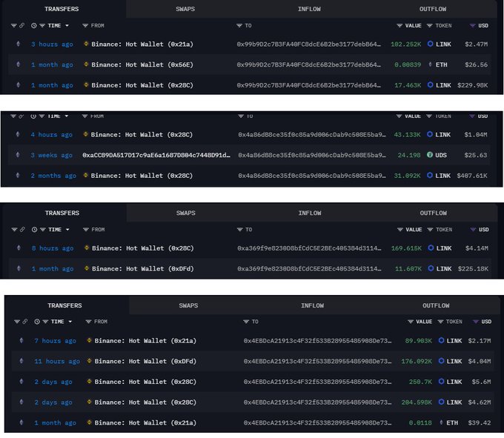Click LINK token icon on the $1.04M row

pyautogui.click(x=429, y=134)
